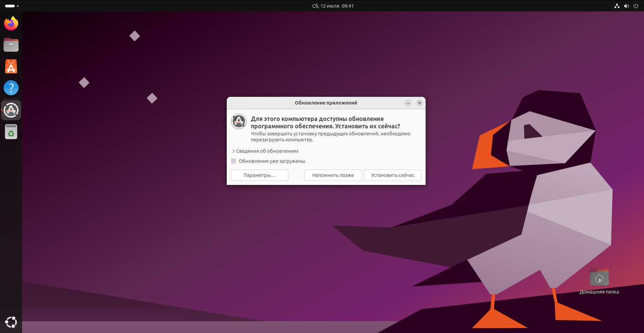This screenshot has width=644, height=333.
Task: Open the clock and calendar menu
Action: [x=333, y=6]
